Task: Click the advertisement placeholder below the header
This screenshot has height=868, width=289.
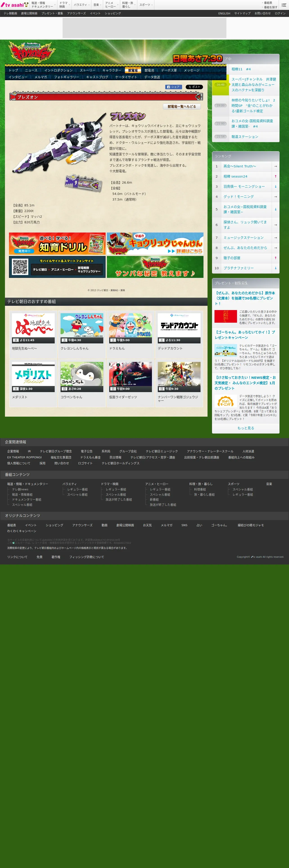Action: tap(144, 28)
